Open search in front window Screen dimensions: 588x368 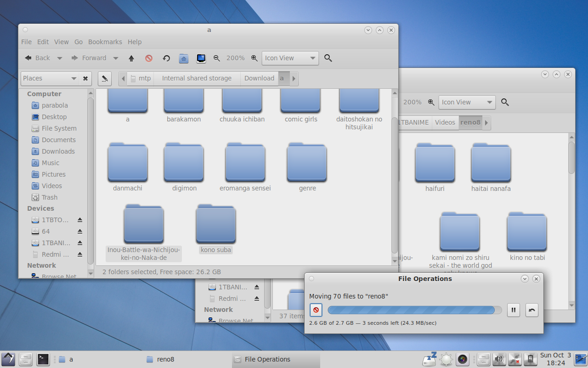click(x=328, y=58)
